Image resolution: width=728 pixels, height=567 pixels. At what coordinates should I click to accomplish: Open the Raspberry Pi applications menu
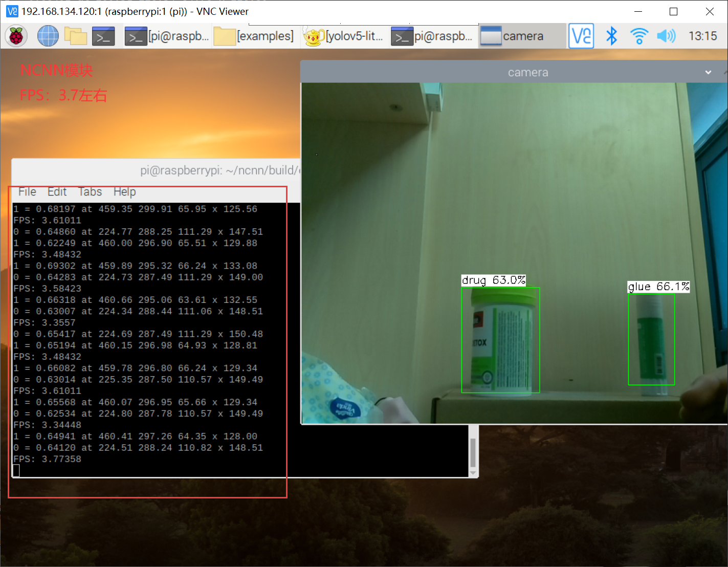[x=16, y=36]
